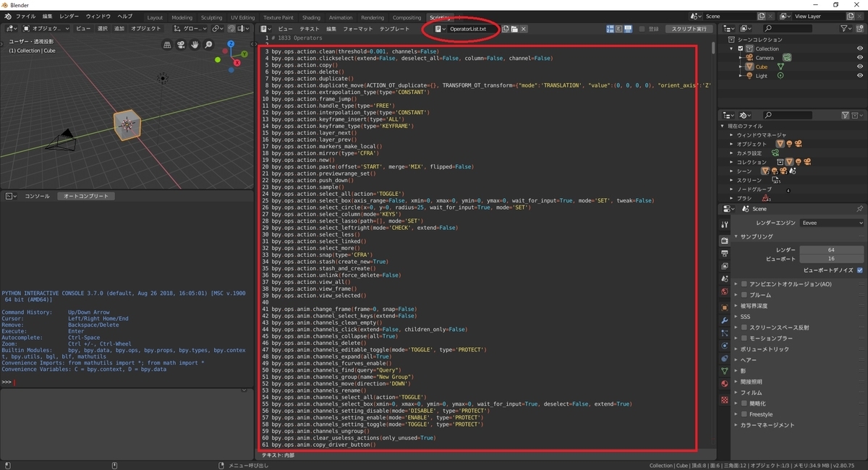Create new collection icon in outliner header
This screenshot has height=470, width=868.
pos(859,28)
